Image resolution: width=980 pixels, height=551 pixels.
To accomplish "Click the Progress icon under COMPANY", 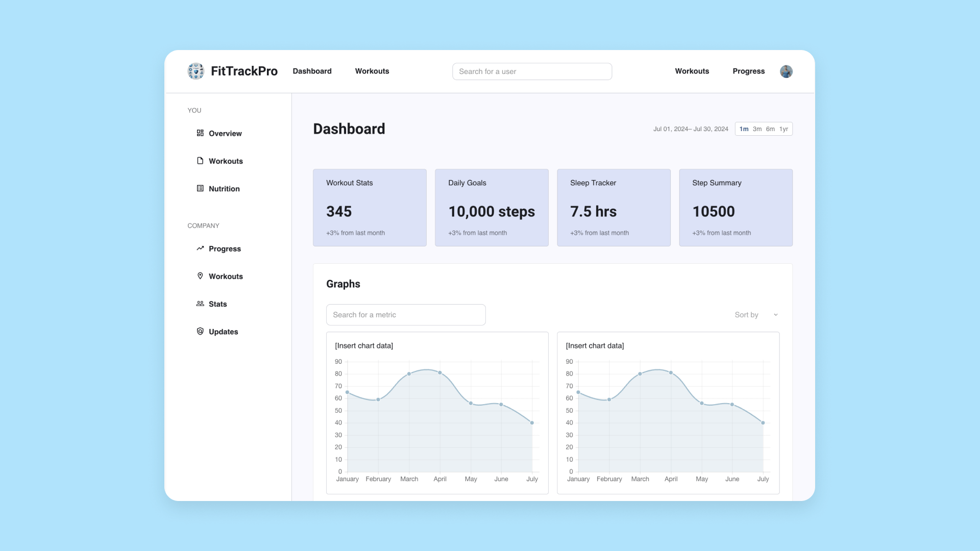I will (x=200, y=248).
